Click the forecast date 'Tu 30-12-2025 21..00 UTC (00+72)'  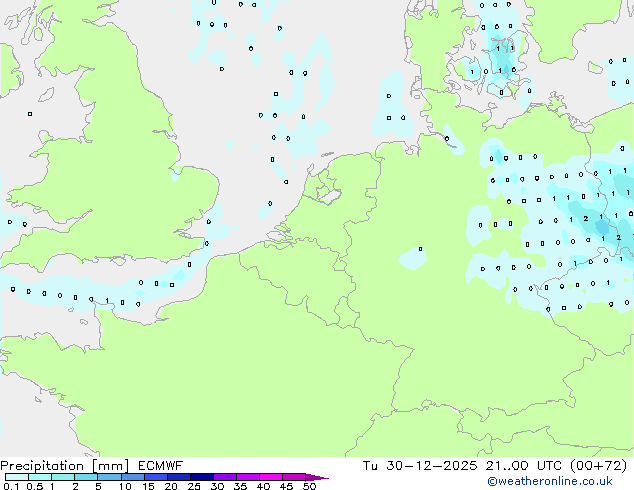[495, 466]
